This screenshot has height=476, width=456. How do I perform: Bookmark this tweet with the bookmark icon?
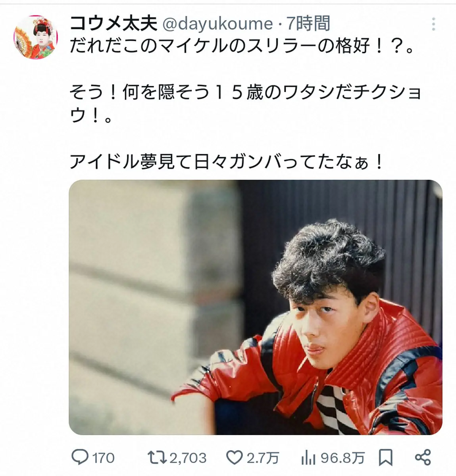(x=386, y=458)
